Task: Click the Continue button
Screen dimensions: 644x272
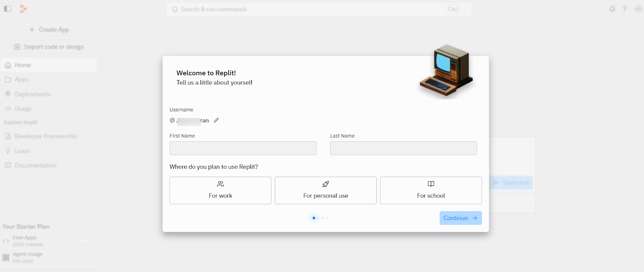Action: (460, 218)
